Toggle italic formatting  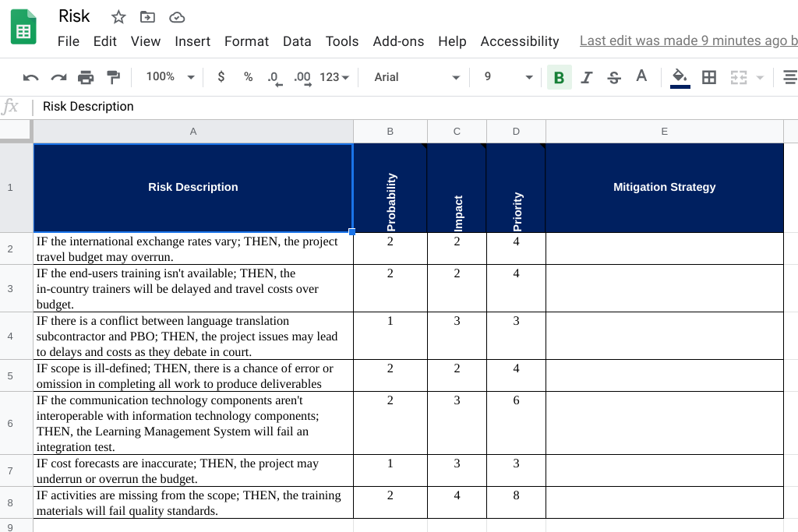click(587, 77)
